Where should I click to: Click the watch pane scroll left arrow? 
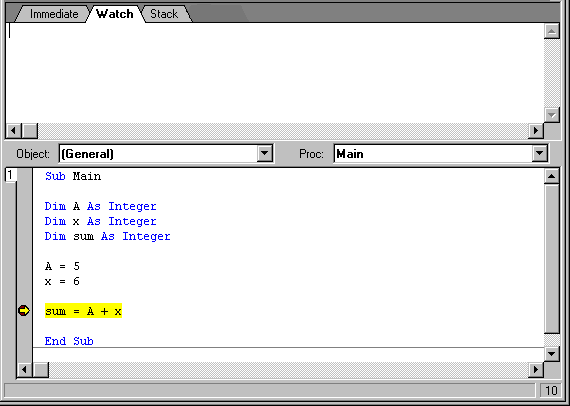(14, 130)
